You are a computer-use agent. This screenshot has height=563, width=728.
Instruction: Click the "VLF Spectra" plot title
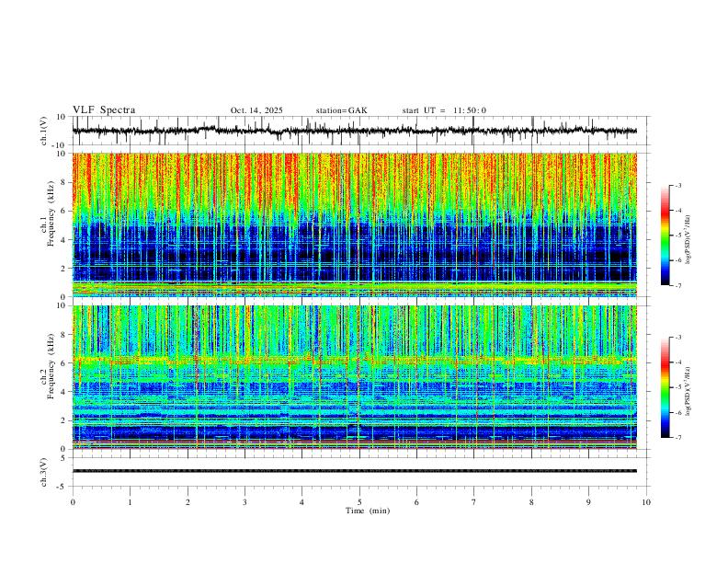click(104, 110)
